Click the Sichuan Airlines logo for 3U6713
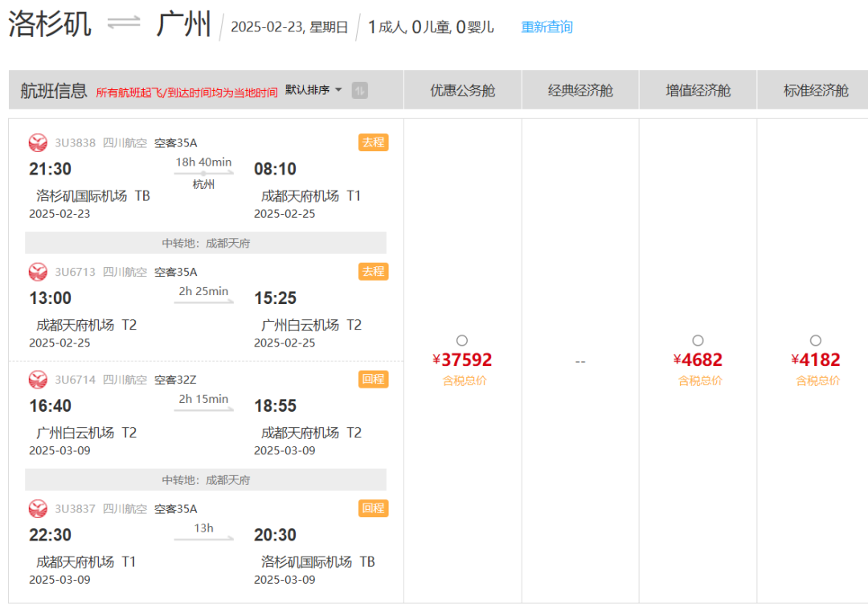This screenshot has width=868, height=608. click(38, 272)
